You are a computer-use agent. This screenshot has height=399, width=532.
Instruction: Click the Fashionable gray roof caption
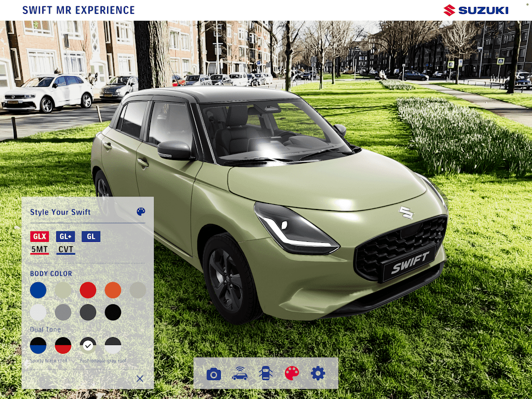103,361
